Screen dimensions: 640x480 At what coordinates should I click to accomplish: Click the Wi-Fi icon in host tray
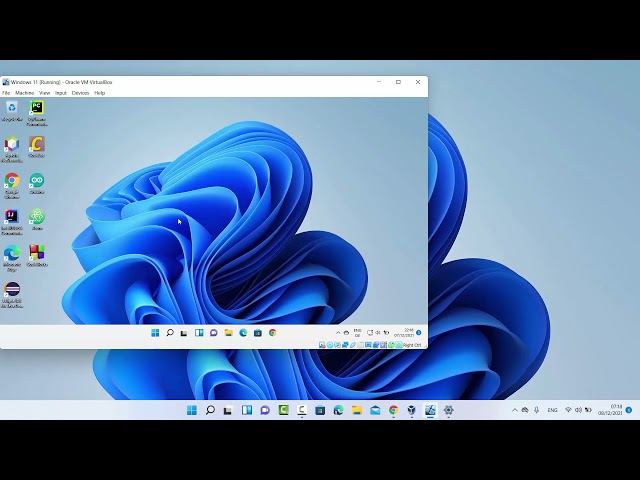click(x=568, y=410)
